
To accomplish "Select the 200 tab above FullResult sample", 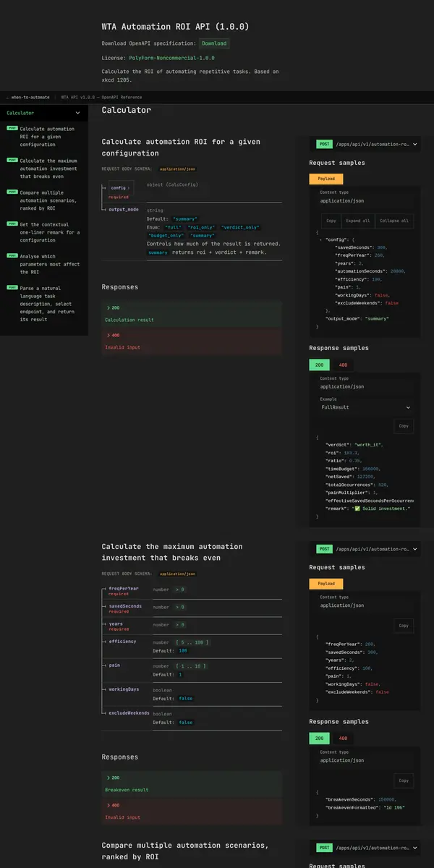I will pos(319,365).
